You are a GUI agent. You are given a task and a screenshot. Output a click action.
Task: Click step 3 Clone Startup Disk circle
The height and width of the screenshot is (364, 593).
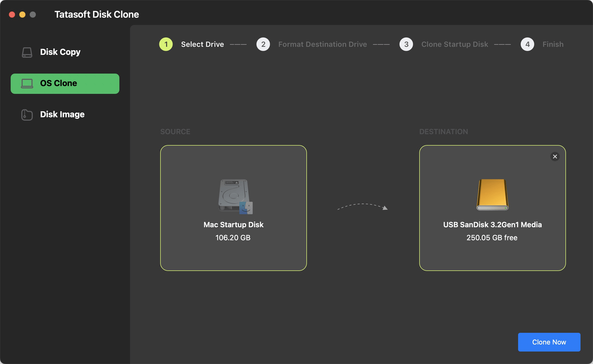406,44
